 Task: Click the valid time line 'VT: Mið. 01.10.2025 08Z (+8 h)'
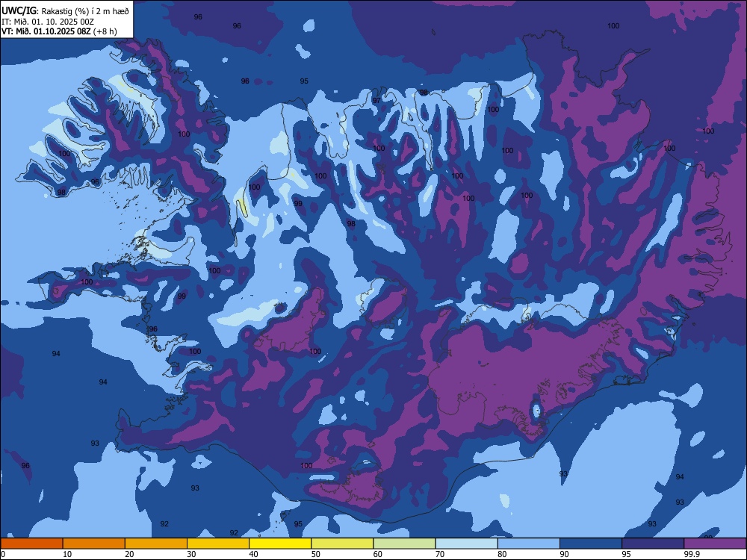pos(59,31)
